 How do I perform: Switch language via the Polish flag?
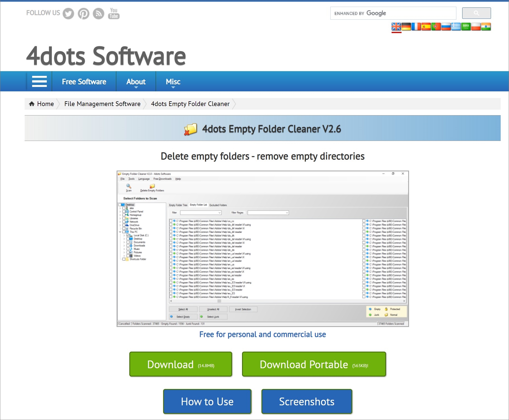(476, 27)
